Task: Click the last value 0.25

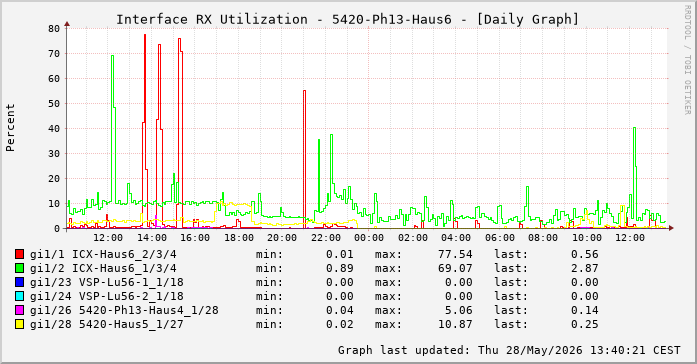Action: coord(585,324)
